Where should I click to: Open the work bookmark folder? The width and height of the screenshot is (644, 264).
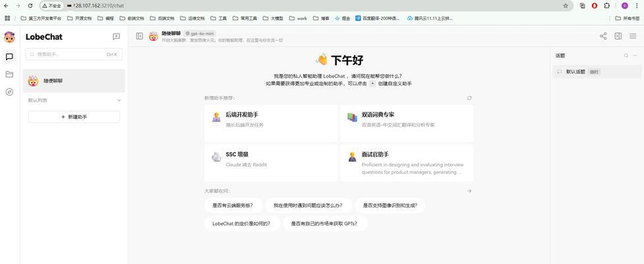pyautogui.click(x=298, y=18)
